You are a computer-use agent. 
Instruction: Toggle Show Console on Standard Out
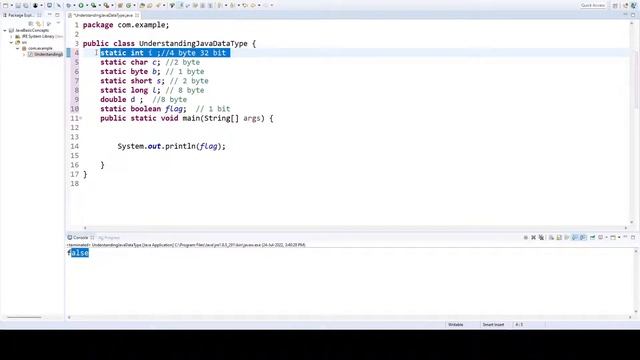pyautogui.click(x=575, y=237)
